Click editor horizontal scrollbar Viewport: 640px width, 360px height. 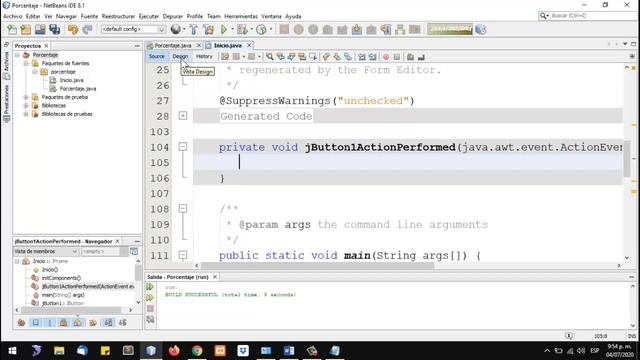click(318, 265)
